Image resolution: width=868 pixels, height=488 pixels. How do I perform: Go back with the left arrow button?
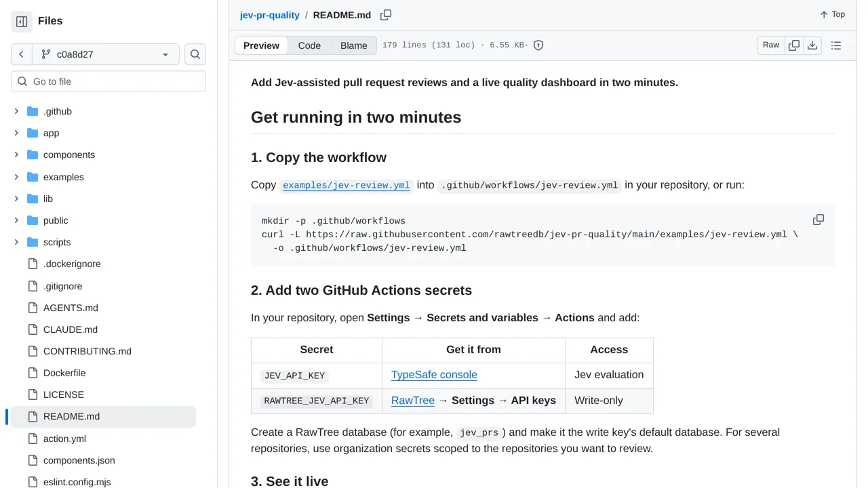pos(22,54)
